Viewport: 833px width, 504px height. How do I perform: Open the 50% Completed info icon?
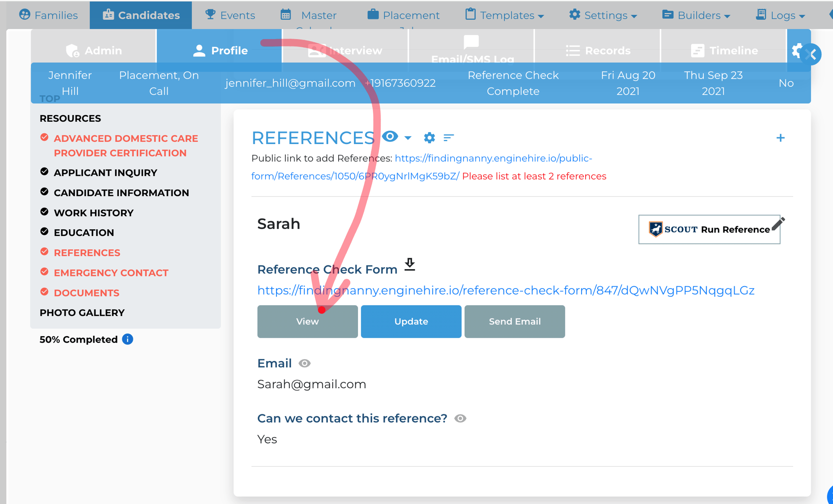coord(127,339)
